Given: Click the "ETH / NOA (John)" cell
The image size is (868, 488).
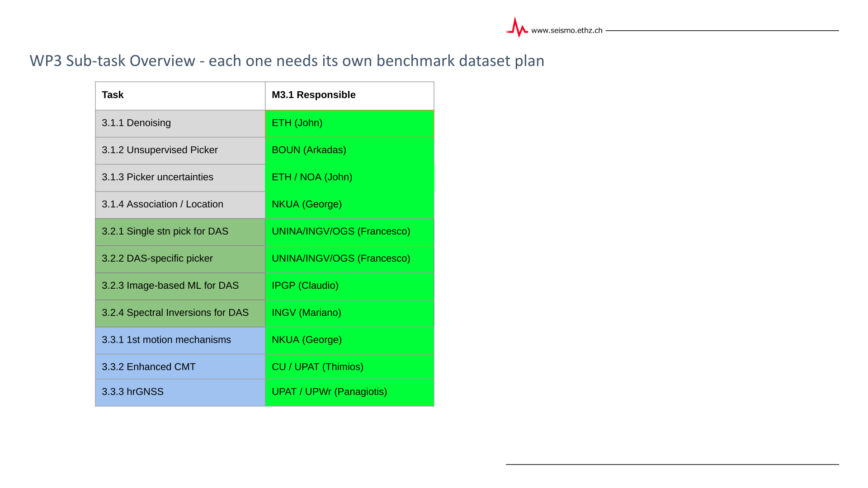Looking at the screenshot, I should pos(349,178).
